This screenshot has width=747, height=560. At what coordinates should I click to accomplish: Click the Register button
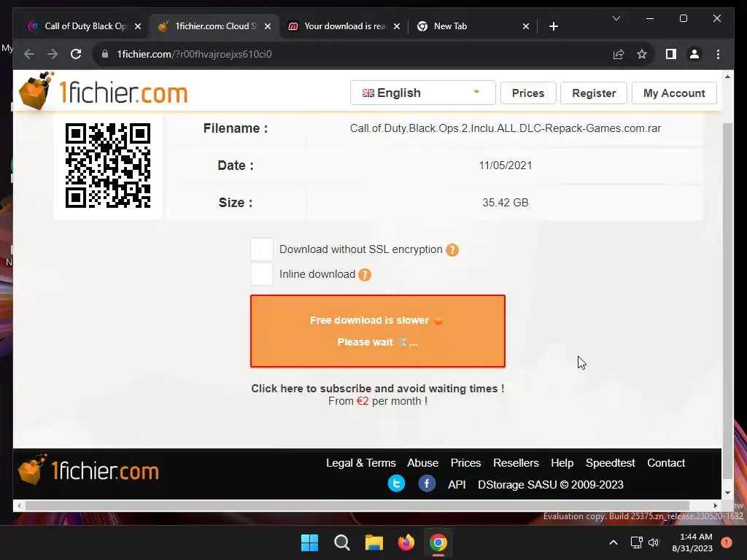tap(594, 93)
